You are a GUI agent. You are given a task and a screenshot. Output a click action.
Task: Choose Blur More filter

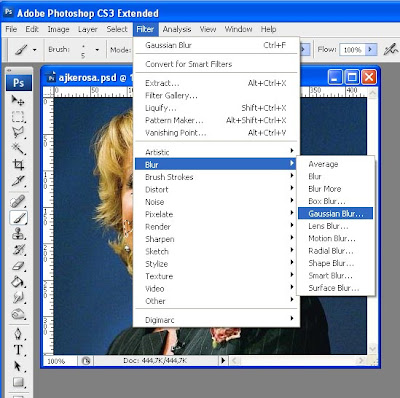(x=335, y=189)
